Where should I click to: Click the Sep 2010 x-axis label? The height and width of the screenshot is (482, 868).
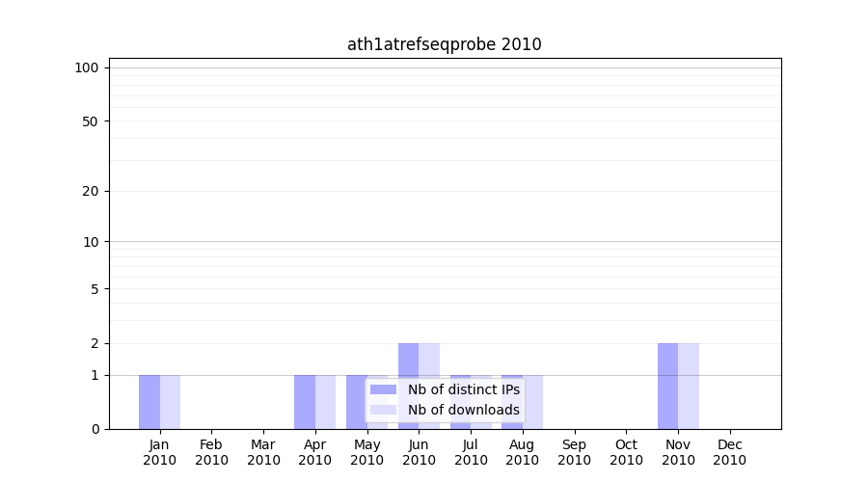(x=574, y=452)
